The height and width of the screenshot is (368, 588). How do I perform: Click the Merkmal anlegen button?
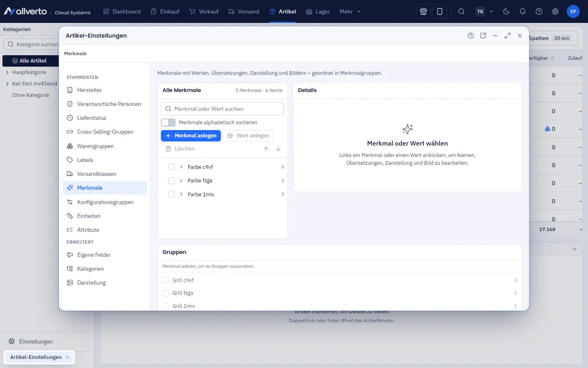191,136
